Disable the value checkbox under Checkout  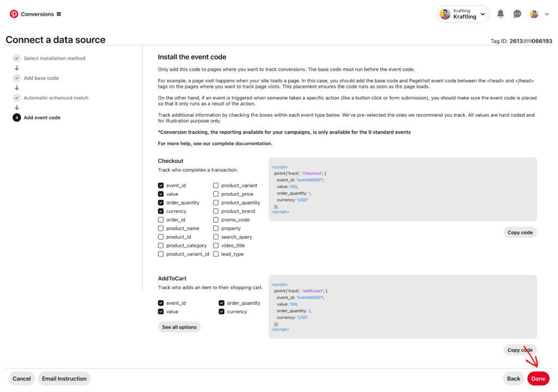point(161,194)
